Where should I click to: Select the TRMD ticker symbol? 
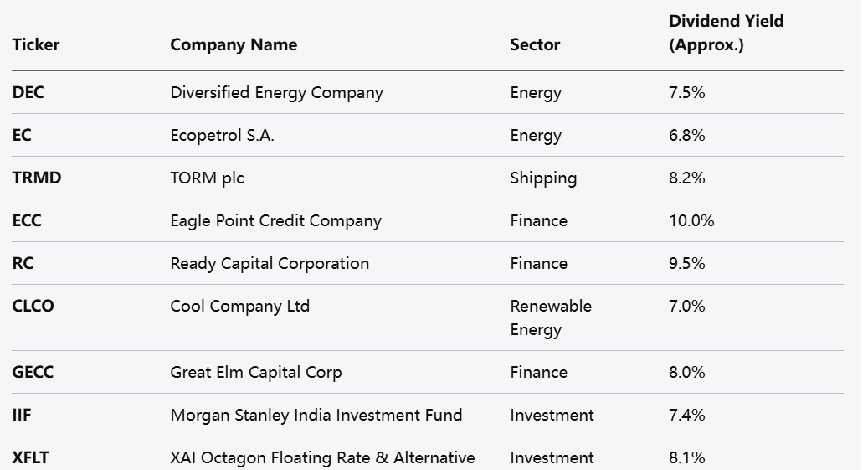[x=37, y=178]
